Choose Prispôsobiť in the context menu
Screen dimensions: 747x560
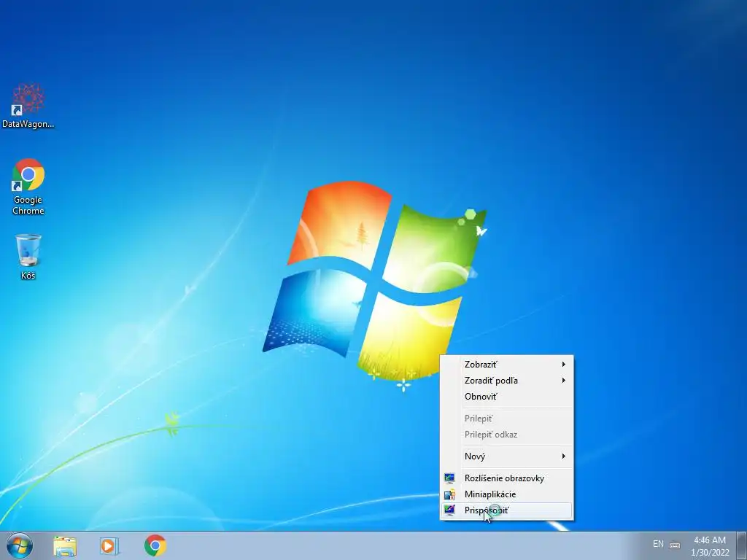coord(506,510)
